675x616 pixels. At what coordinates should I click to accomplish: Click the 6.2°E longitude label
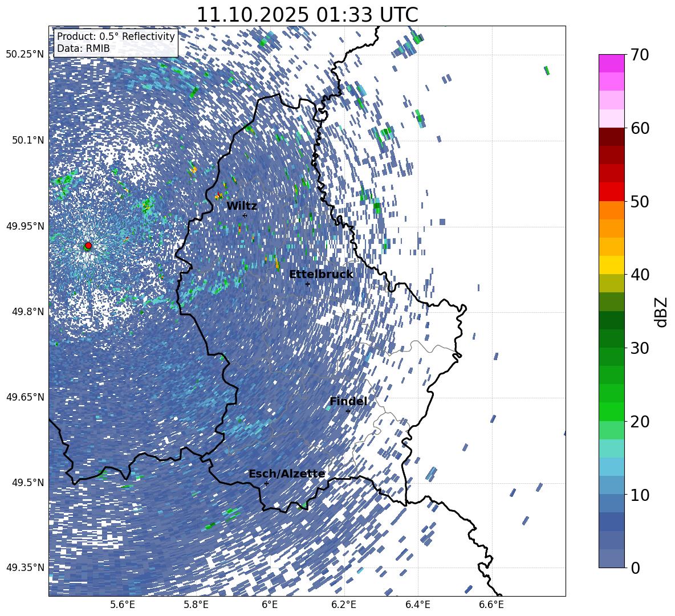[x=344, y=605]
